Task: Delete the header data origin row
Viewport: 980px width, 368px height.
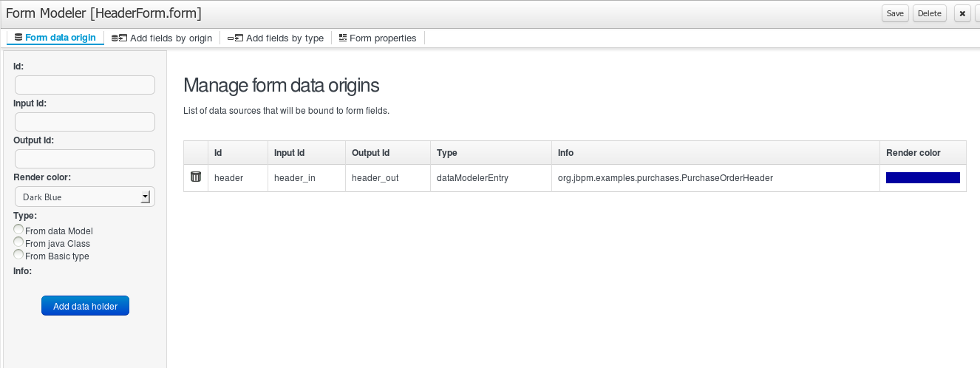Action: click(196, 177)
